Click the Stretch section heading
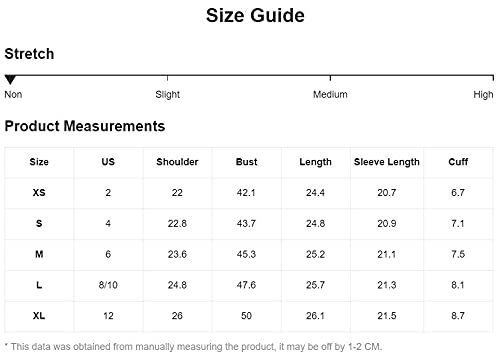 (x=29, y=54)
